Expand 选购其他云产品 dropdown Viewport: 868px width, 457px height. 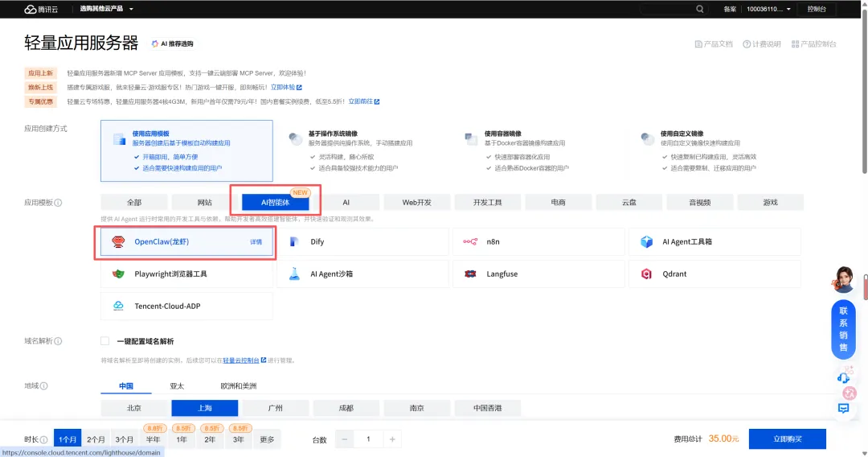[x=106, y=9]
